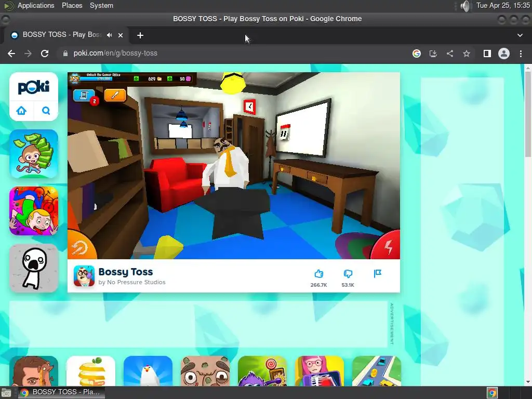Image resolution: width=532 pixels, height=399 pixels.
Task: Open the orange weapon selection button
Action: pyautogui.click(x=115, y=96)
